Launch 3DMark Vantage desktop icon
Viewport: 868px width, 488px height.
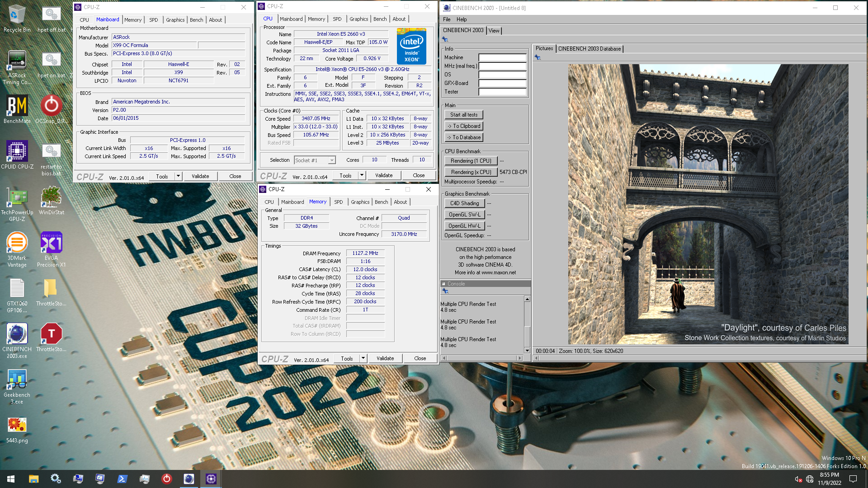(x=17, y=249)
